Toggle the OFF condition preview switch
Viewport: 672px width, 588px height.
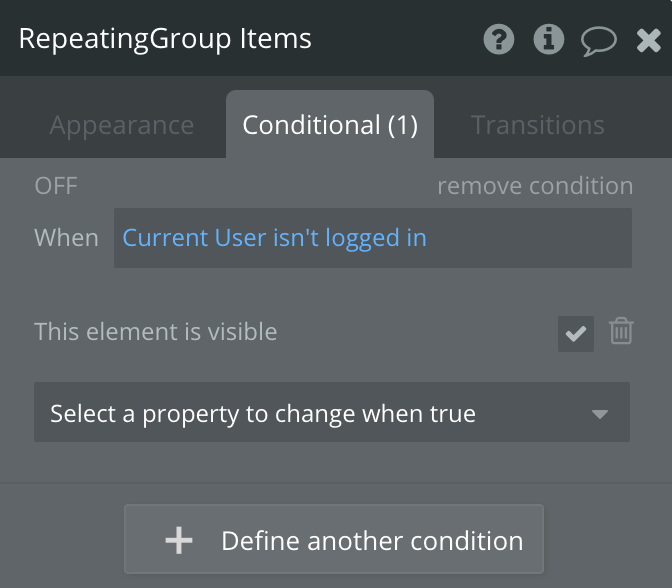coord(56,186)
